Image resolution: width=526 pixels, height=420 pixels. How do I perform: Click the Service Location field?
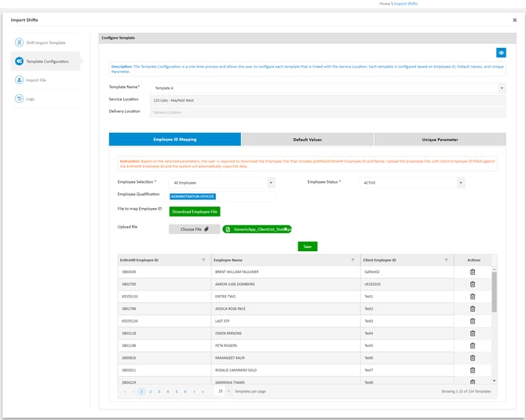(x=327, y=100)
